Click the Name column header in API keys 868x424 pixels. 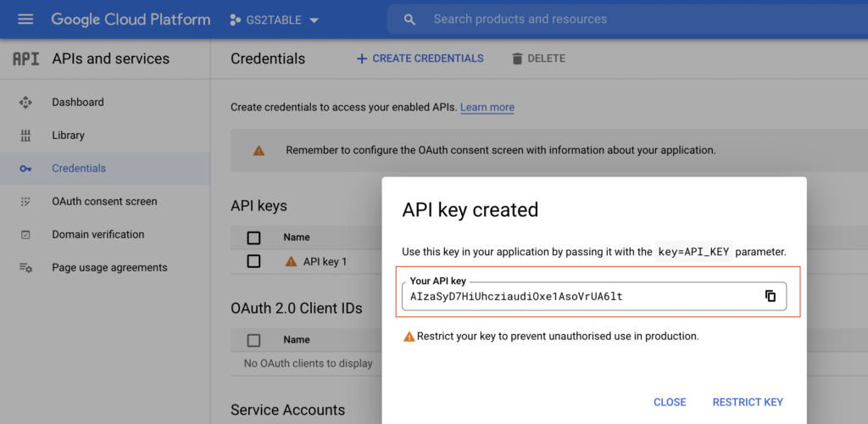(297, 237)
